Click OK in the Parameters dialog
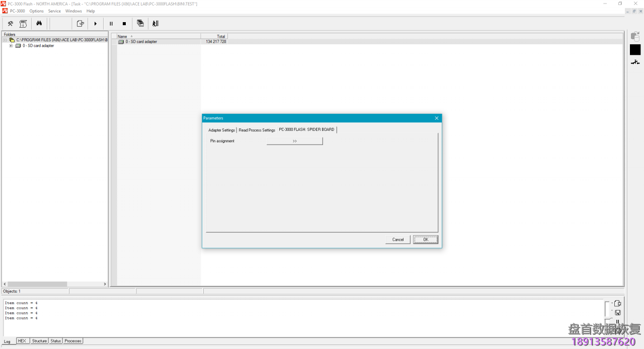The width and height of the screenshot is (644, 349). pos(426,240)
